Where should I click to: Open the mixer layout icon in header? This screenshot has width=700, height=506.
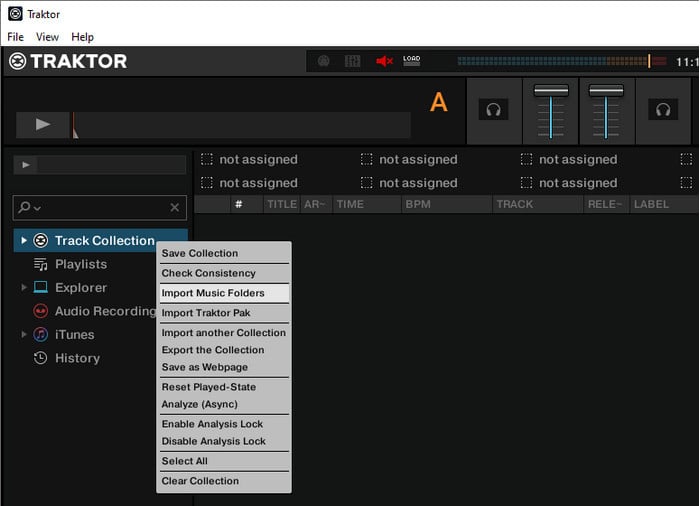[x=352, y=61]
